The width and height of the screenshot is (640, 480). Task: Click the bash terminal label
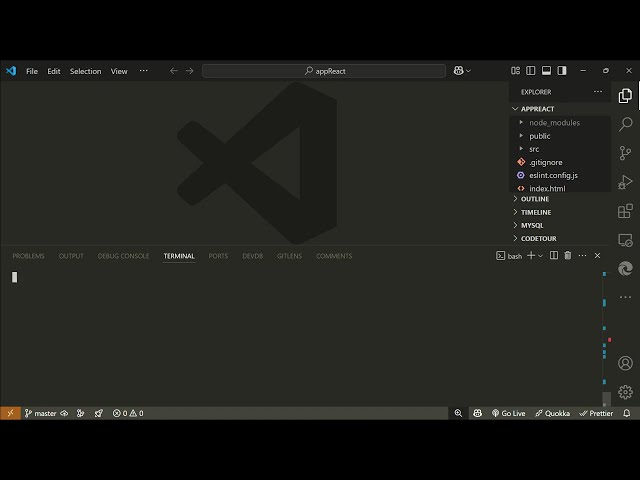click(x=509, y=256)
